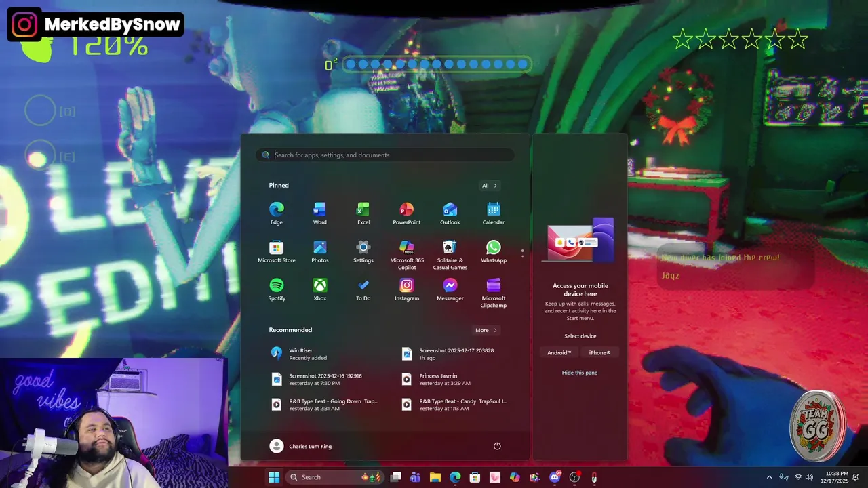Open the pinned Calendar app

tap(494, 213)
